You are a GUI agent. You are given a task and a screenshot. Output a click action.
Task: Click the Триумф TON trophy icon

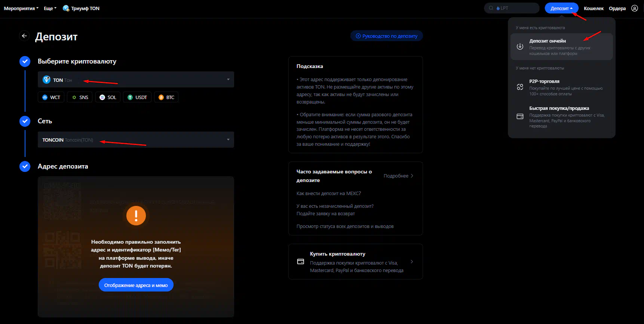66,8
